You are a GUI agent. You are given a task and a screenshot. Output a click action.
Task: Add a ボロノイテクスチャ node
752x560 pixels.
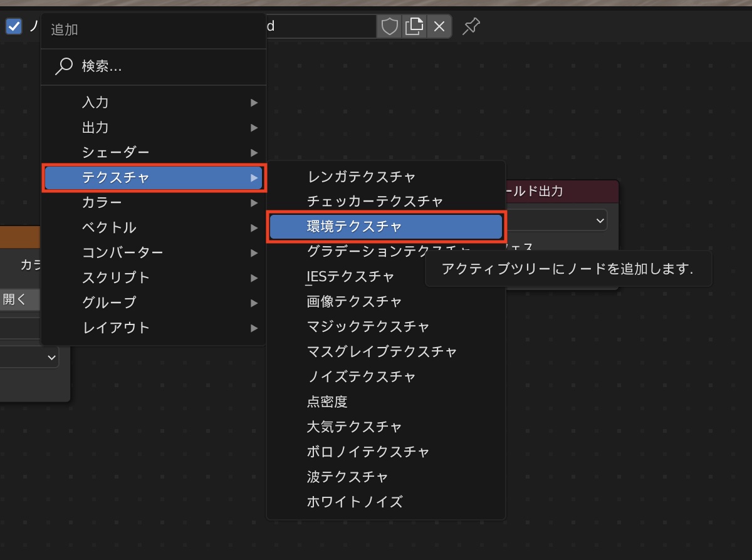click(x=368, y=452)
